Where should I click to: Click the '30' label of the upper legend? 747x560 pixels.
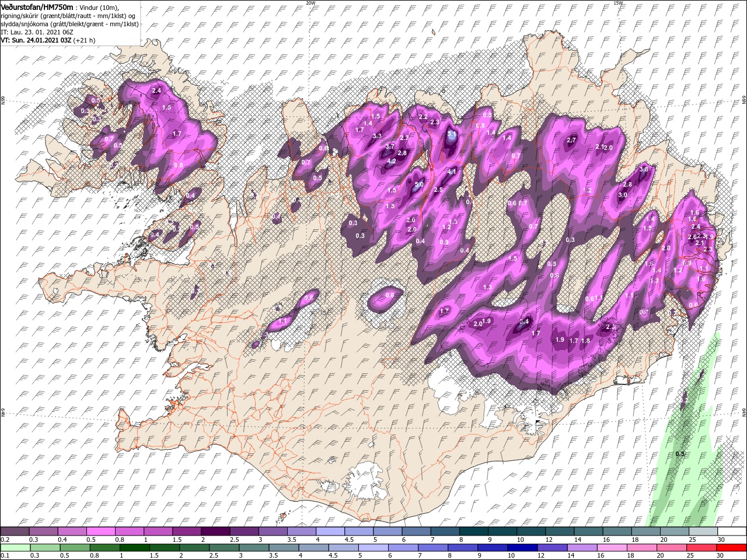(x=720, y=540)
